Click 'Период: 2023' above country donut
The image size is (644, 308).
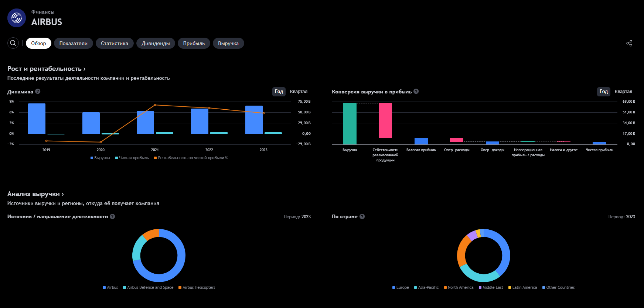[x=622, y=217]
